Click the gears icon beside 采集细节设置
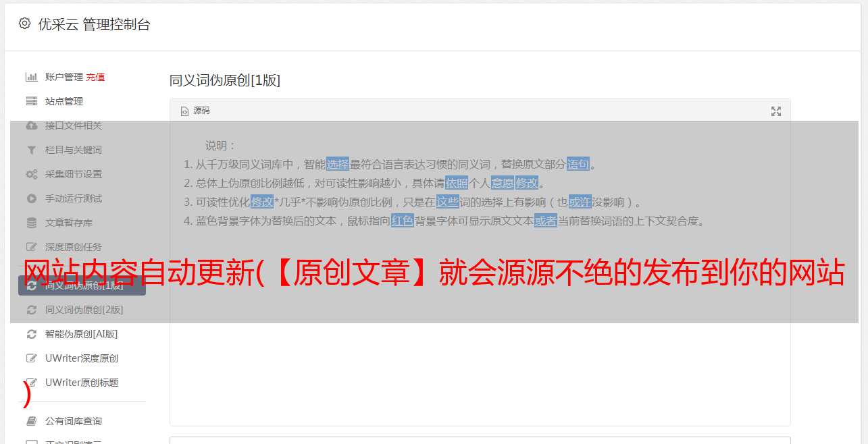Viewport: 868px width, 444px height. [x=31, y=174]
